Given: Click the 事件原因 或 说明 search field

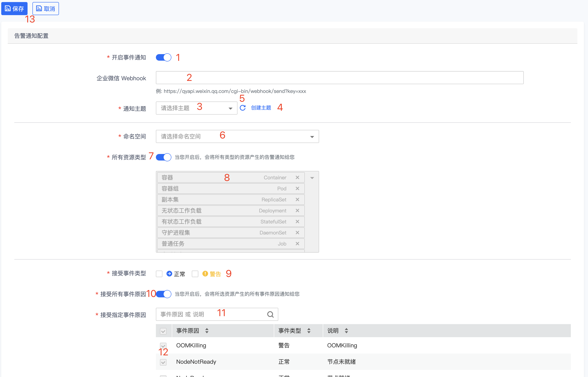Looking at the screenshot, I should (x=217, y=314).
